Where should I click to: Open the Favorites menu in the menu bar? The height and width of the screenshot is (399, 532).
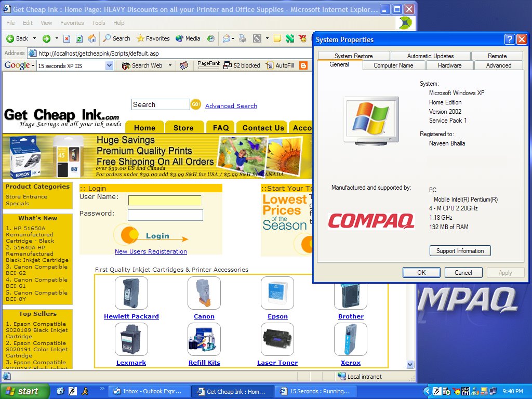[72, 23]
